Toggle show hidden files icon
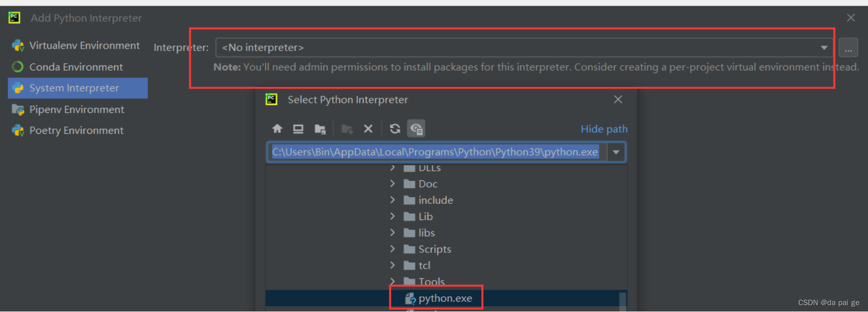Viewport: 868px width, 312px height. tap(416, 129)
